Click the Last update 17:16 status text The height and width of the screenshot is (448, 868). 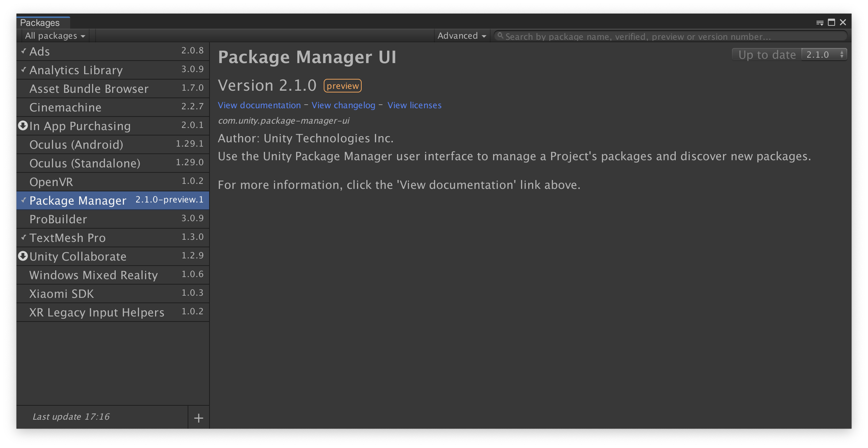tap(71, 416)
